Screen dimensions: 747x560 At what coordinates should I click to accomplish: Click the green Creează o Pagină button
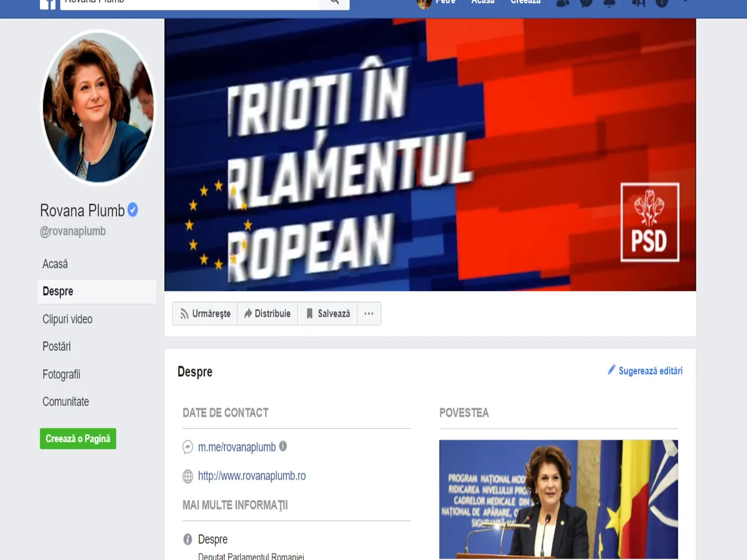point(78,439)
